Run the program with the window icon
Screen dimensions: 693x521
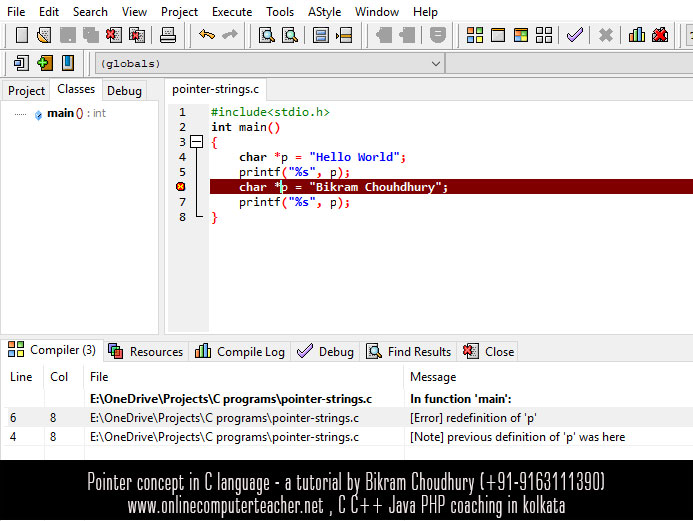[498, 35]
